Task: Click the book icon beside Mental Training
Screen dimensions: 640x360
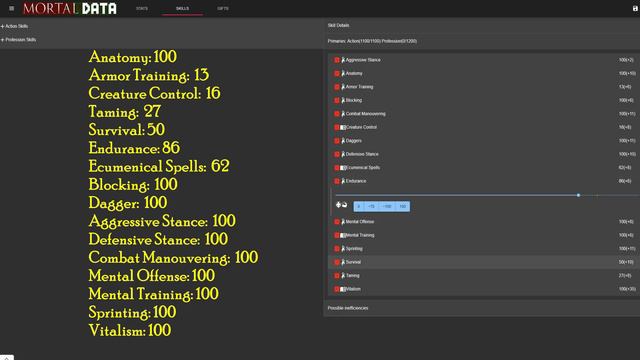Action: [x=343, y=236]
